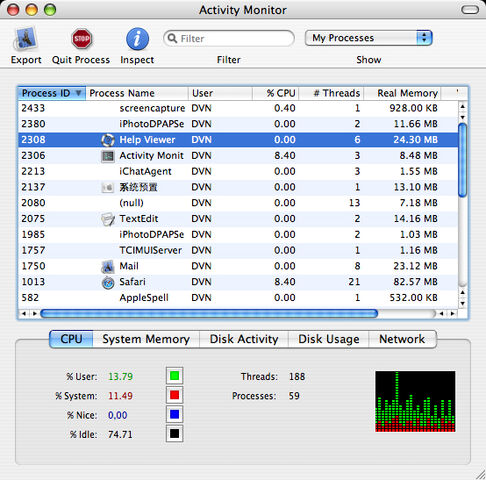Switch to the System Memory tab

[x=146, y=339]
